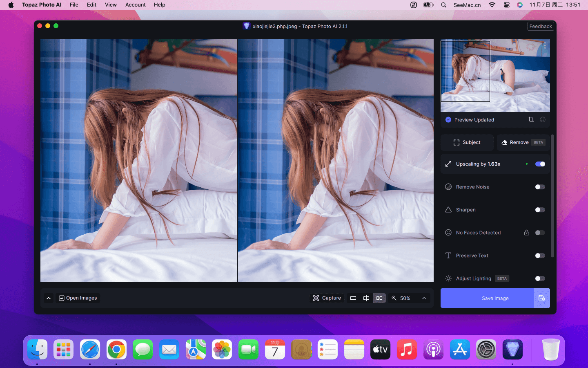
Task: Open the View menu
Action: coord(111,5)
